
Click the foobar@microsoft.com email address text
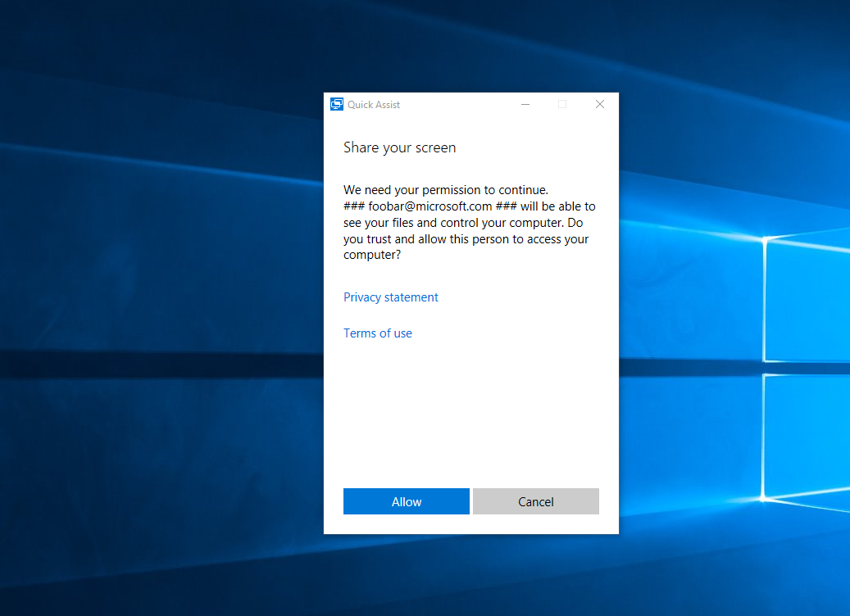[x=430, y=206]
